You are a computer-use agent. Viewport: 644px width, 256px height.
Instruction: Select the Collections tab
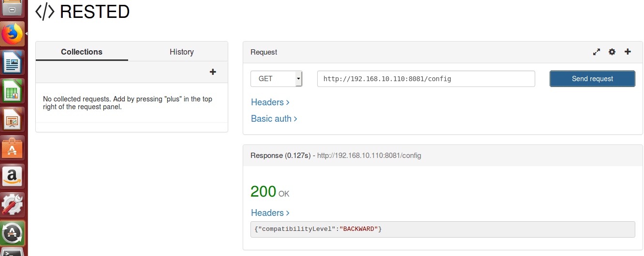point(82,52)
